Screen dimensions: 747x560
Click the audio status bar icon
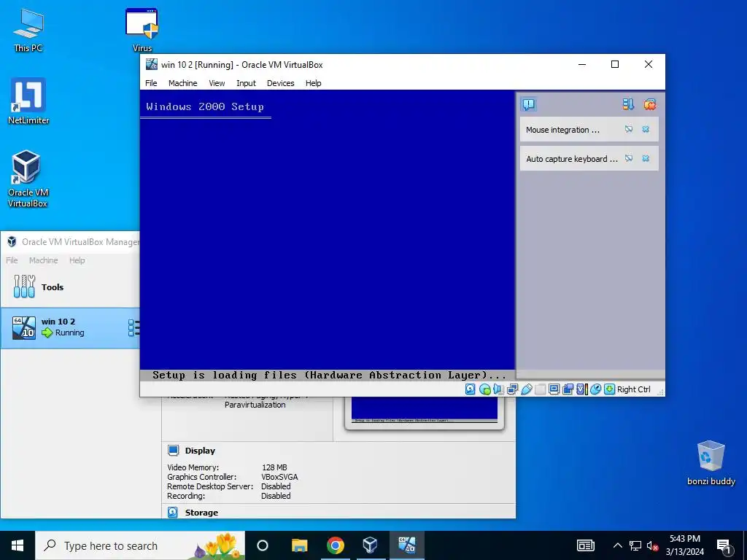tap(498, 389)
